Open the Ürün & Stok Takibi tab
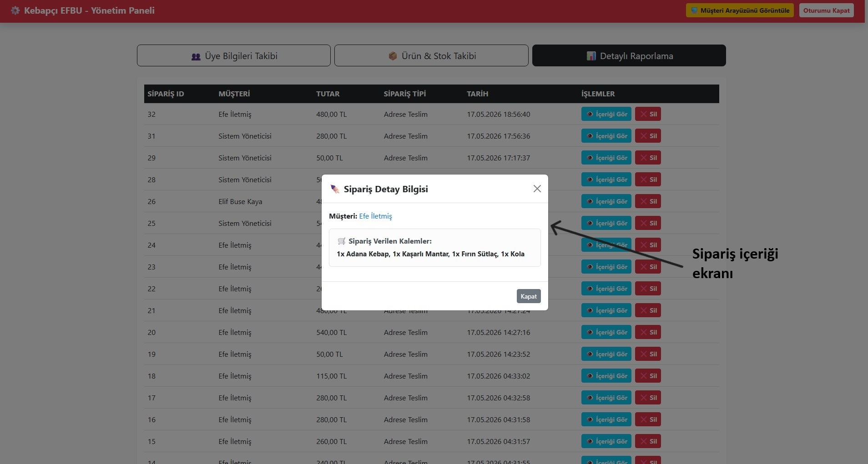Image resolution: width=868 pixels, height=464 pixels. click(431, 56)
